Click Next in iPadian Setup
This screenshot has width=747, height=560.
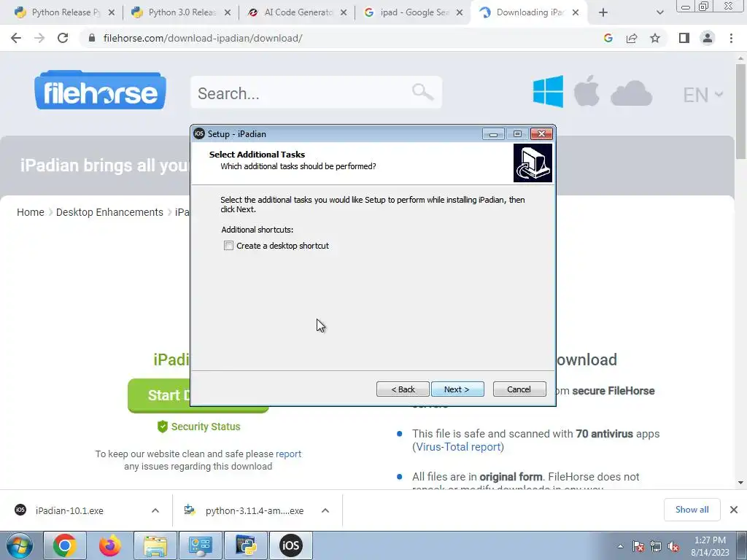pos(457,389)
